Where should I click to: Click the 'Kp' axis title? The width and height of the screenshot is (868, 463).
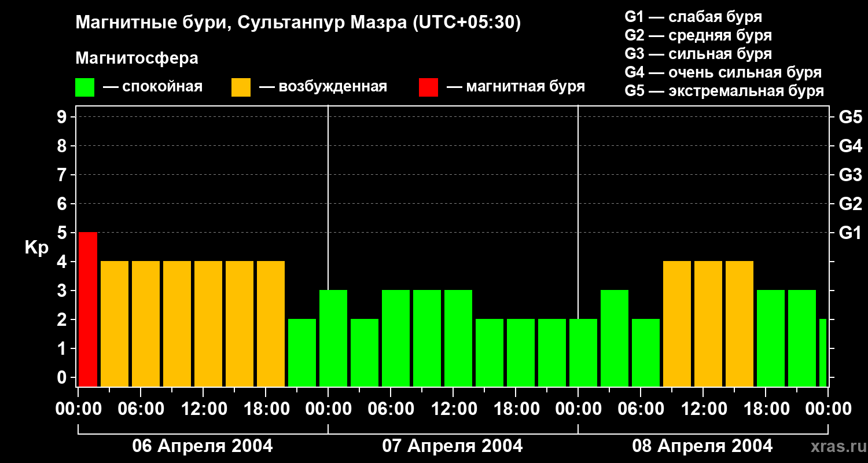click(x=36, y=247)
